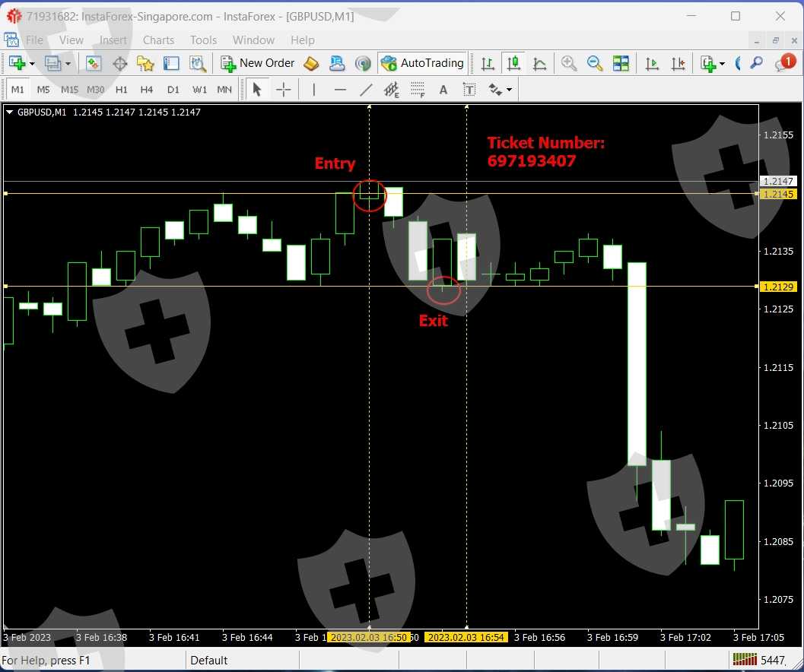
Task: Open the Insert menu
Action: [x=113, y=40]
